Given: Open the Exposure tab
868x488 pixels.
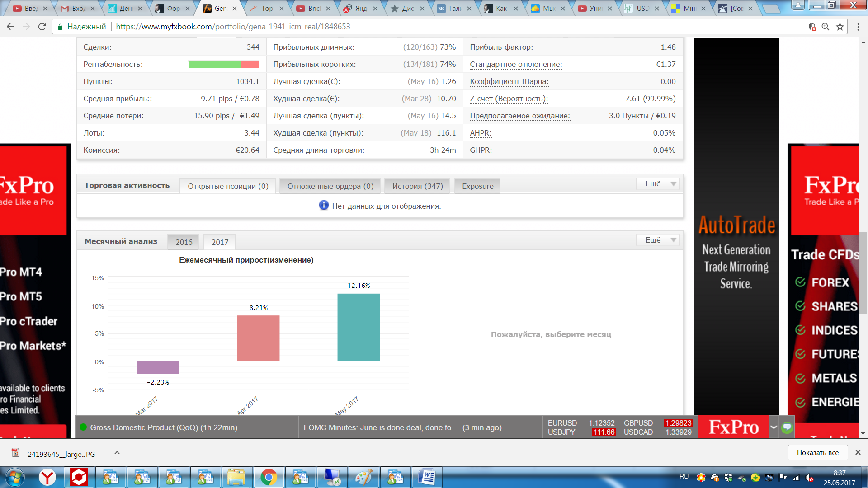Looking at the screenshot, I should coord(477,186).
